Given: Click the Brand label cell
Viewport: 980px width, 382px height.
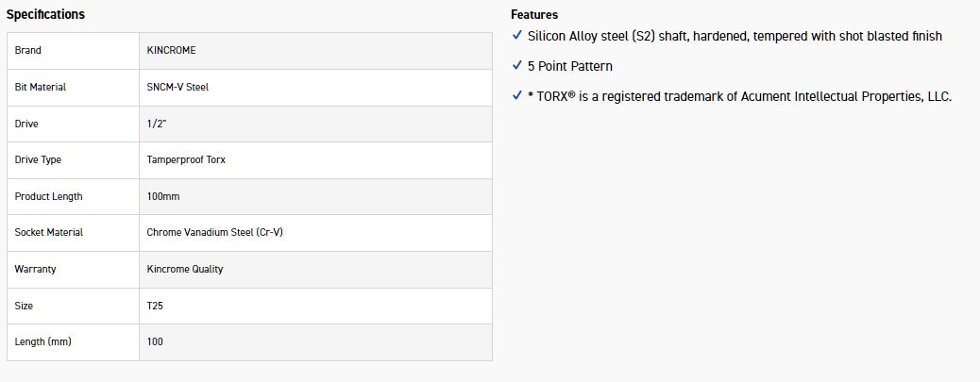Looking at the screenshot, I should pyautogui.click(x=28, y=50).
